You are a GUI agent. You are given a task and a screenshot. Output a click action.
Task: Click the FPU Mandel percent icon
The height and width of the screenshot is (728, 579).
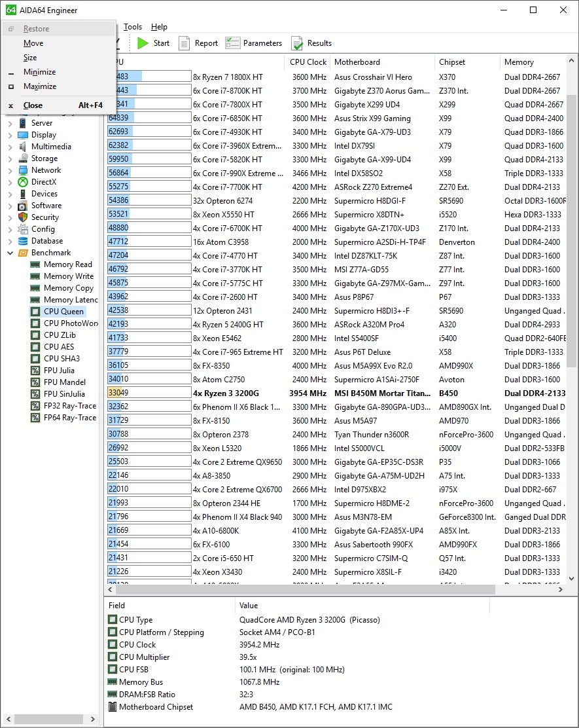coord(35,382)
